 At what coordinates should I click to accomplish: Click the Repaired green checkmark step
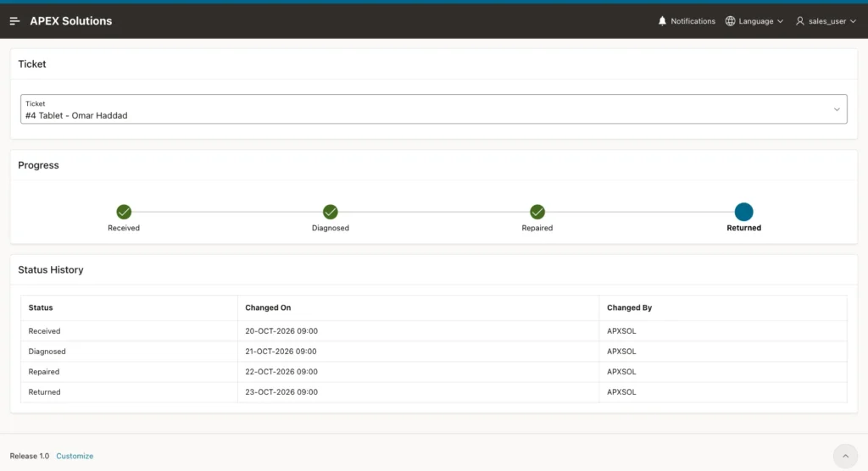[x=537, y=212]
